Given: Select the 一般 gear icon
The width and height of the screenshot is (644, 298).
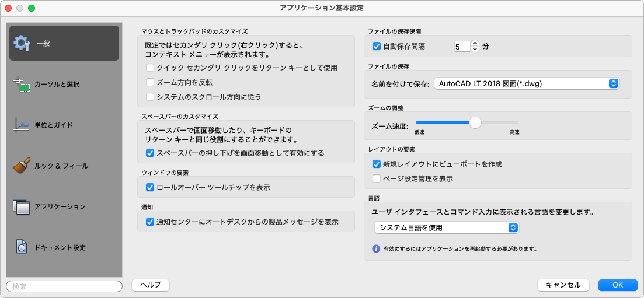Looking at the screenshot, I should point(22,43).
